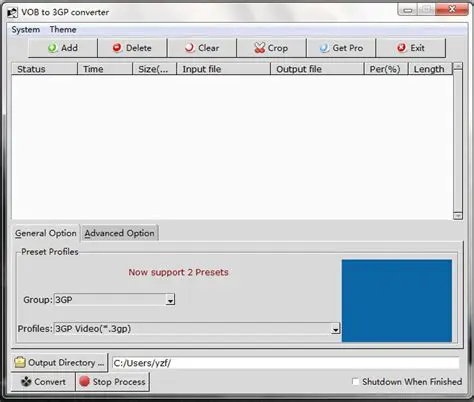Click the Size column header
This screenshot has width=474, height=402.
click(154, 69)
